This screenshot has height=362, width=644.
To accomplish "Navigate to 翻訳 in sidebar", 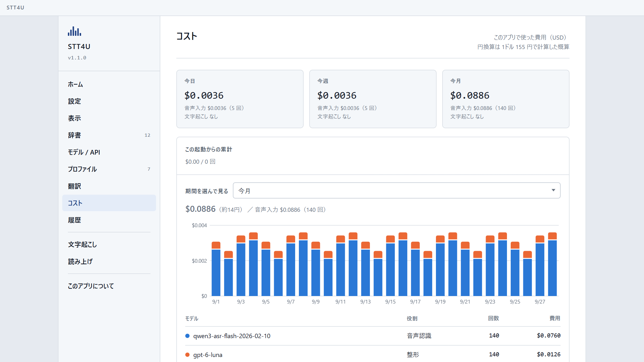I will [109, 186].
